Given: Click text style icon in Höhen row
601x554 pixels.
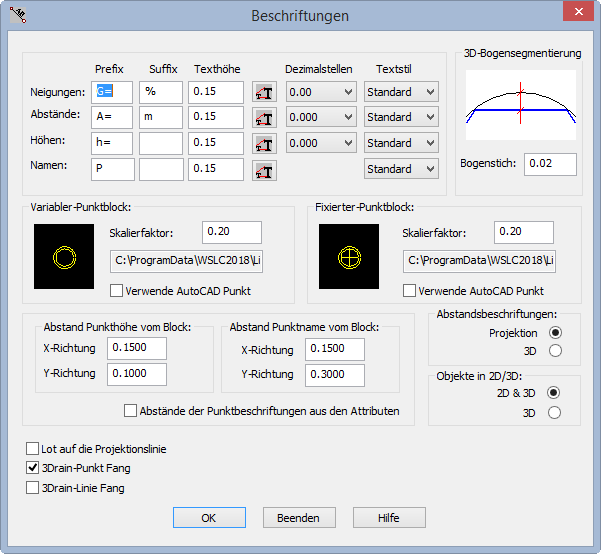Looking at the screenshot, I should click(264, 144).
